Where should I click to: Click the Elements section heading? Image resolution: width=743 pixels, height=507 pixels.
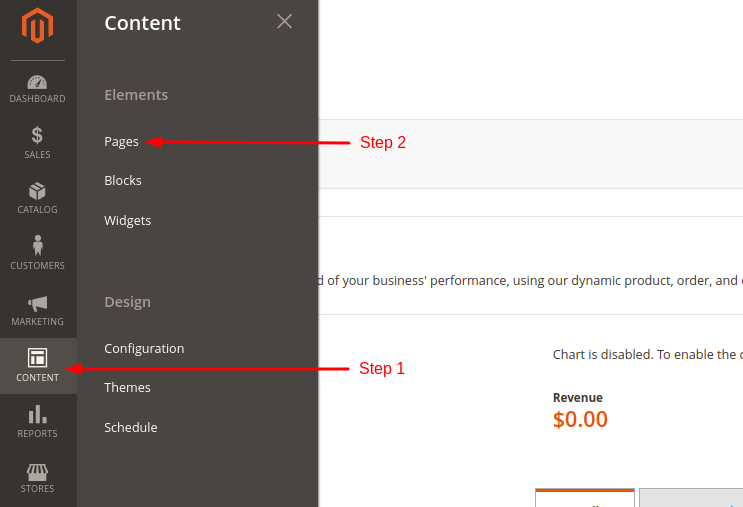(x=136, y=95)
